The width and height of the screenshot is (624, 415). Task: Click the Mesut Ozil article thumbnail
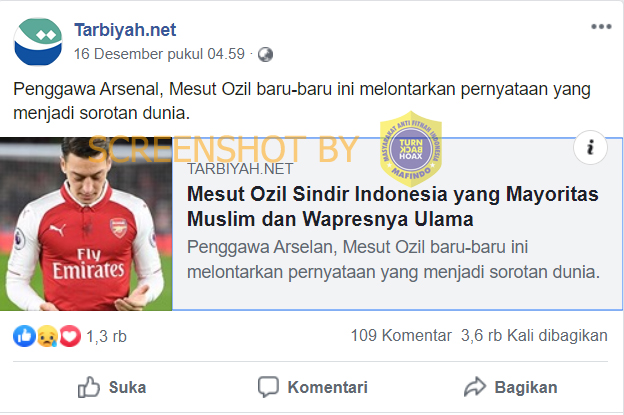(86, 224)
